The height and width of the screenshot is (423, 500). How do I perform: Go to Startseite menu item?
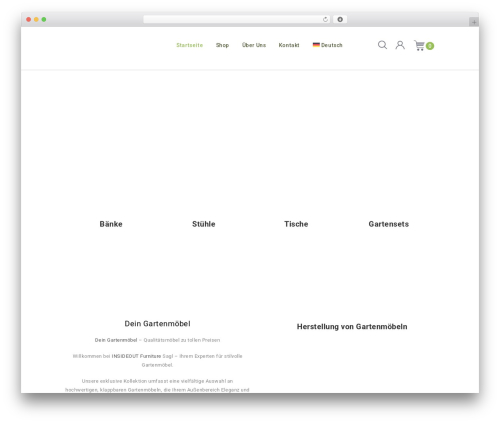(190, 45)
